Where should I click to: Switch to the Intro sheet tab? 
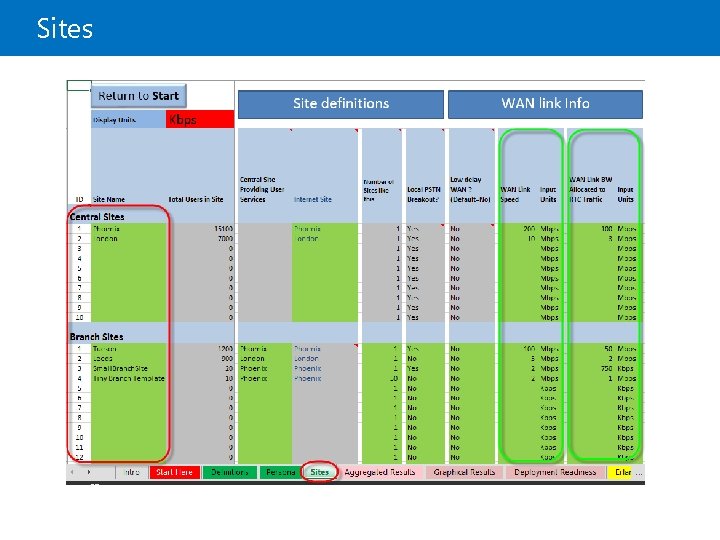[132, 472]
